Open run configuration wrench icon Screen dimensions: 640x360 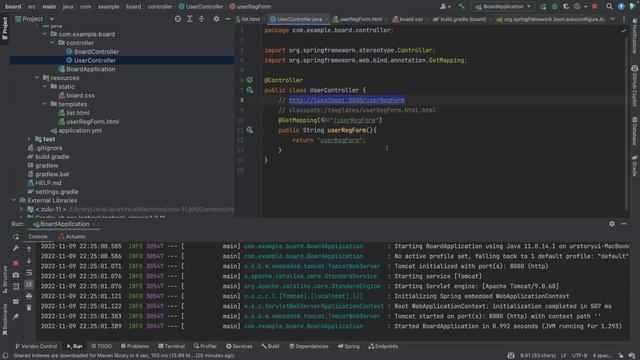[x=16, y=248]
